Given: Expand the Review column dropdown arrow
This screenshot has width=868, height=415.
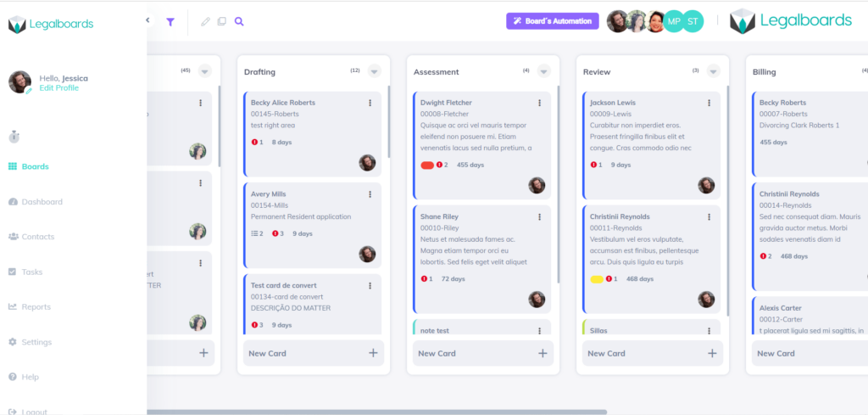Looking at the screenshot, I should [x=713, y=71].
